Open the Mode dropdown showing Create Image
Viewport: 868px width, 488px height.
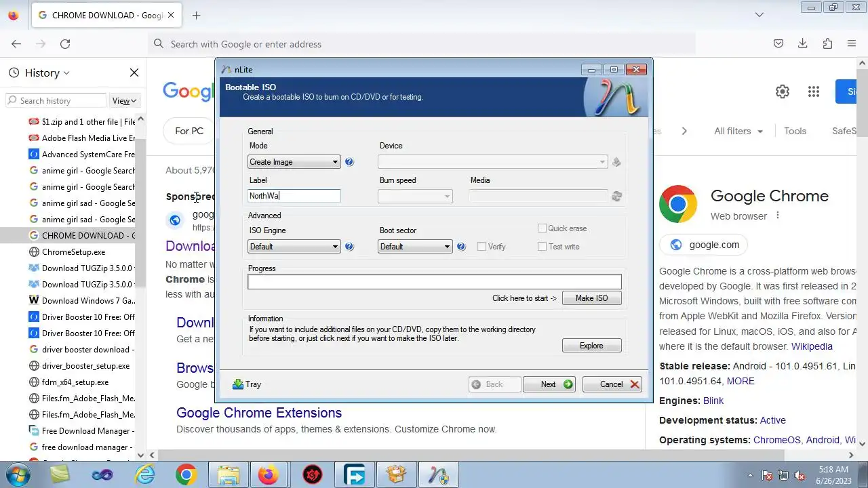point(294,162)
